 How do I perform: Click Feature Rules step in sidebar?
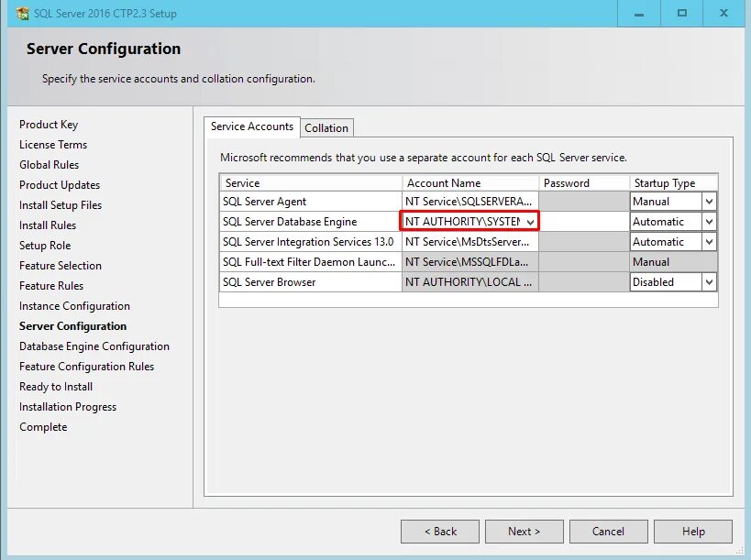51,285
